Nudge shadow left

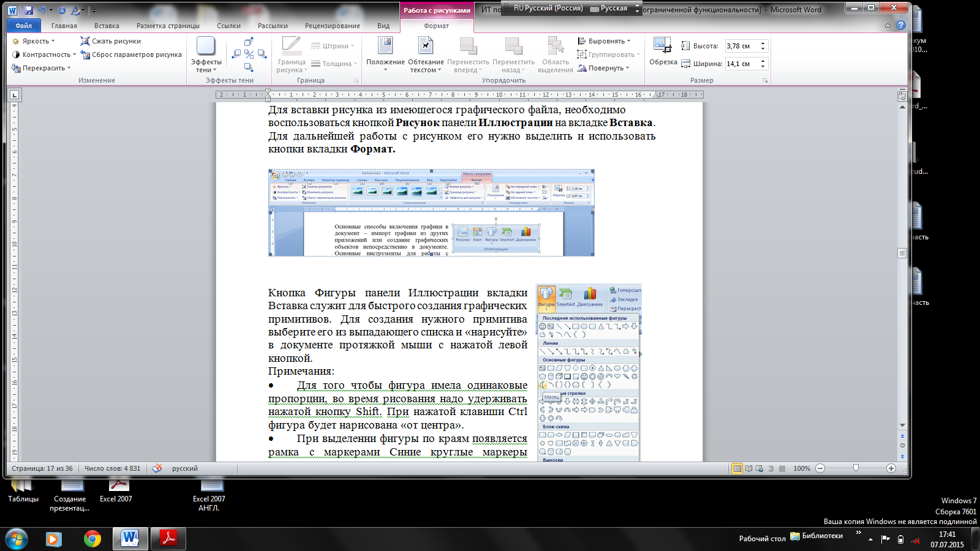[236, 54]
